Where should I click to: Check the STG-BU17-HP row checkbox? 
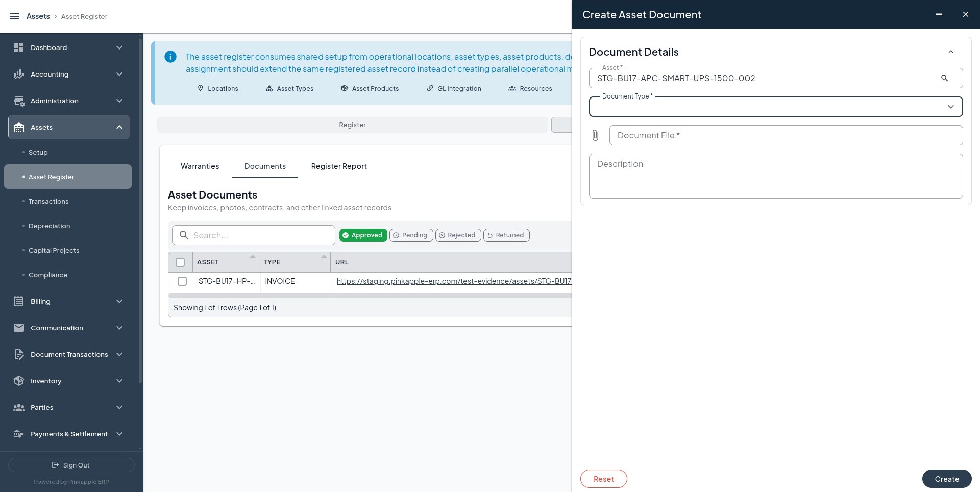point(182,281)
